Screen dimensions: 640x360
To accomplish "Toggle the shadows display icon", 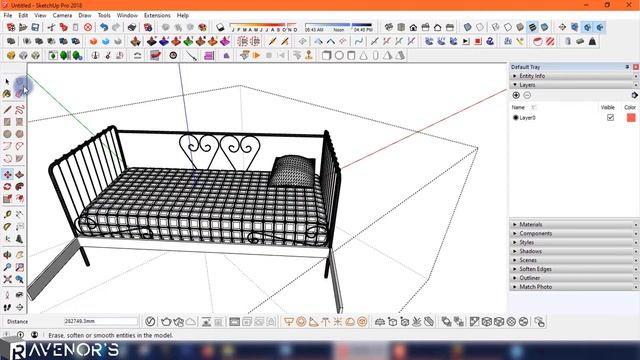I will tap(220, 27).
